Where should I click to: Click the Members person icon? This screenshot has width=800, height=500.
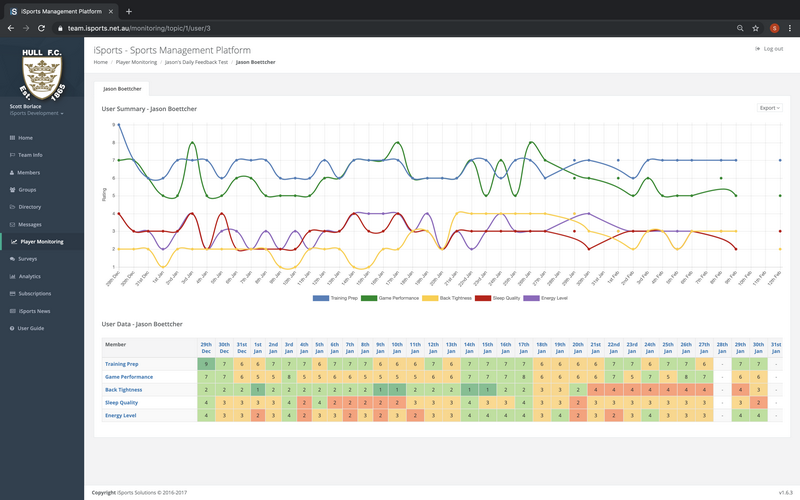pyautogui.click(x=12, y=172)
